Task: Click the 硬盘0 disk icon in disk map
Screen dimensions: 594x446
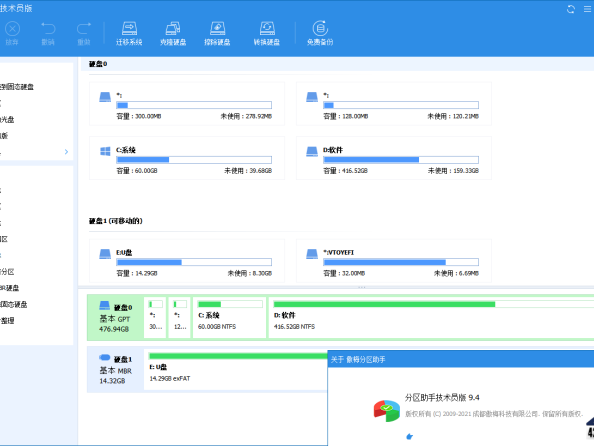Action: pyautogui.click(x=105, y=305)
